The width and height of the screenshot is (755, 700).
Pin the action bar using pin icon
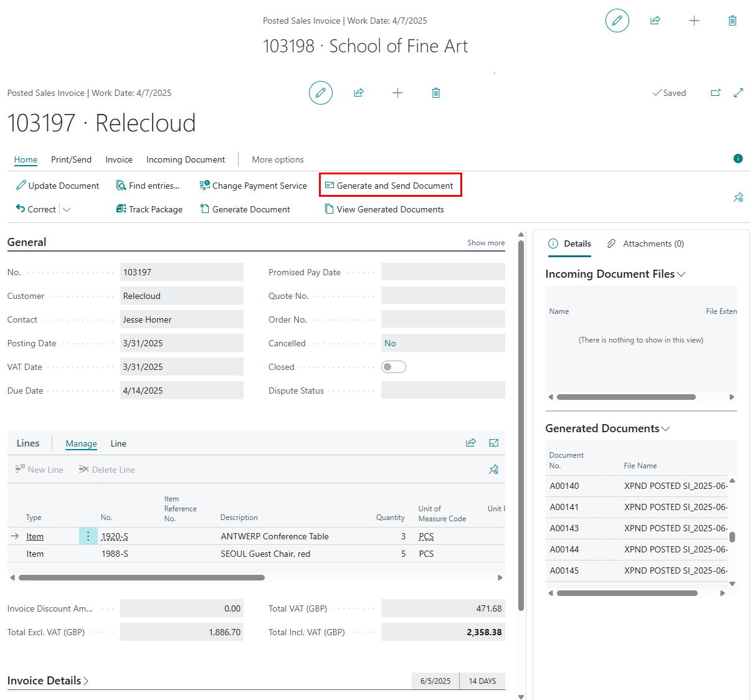738,197
